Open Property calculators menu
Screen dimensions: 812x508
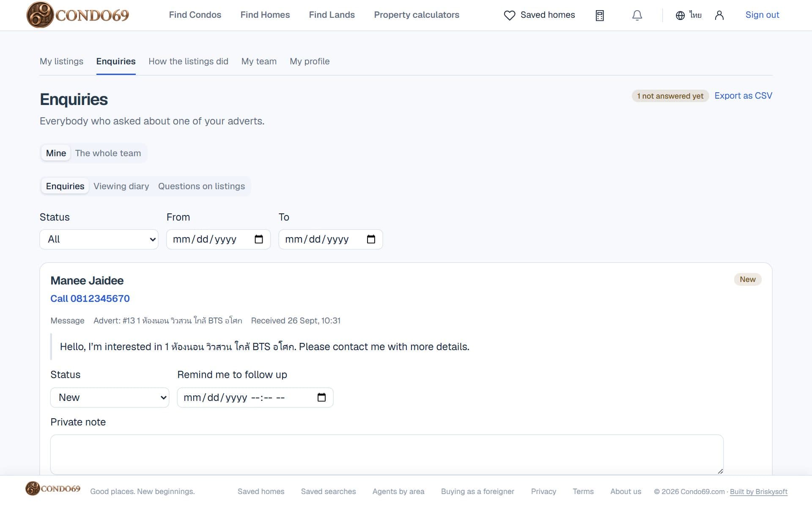[417, 15]
